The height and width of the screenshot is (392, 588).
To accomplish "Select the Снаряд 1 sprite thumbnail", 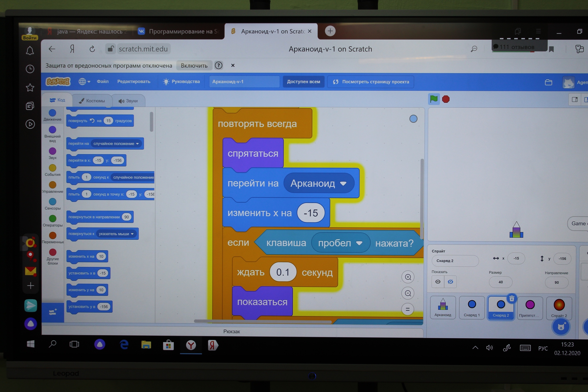I will pos(472,307).
